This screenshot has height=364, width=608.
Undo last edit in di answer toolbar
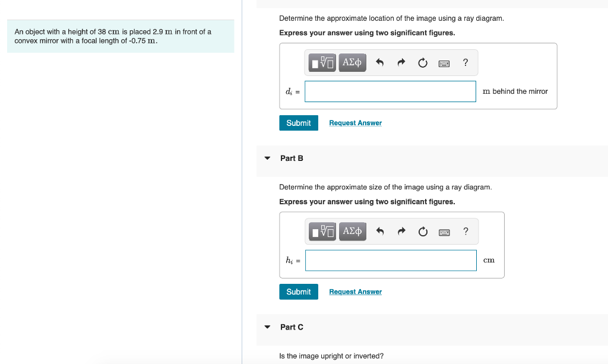click(x=379, y=62)
